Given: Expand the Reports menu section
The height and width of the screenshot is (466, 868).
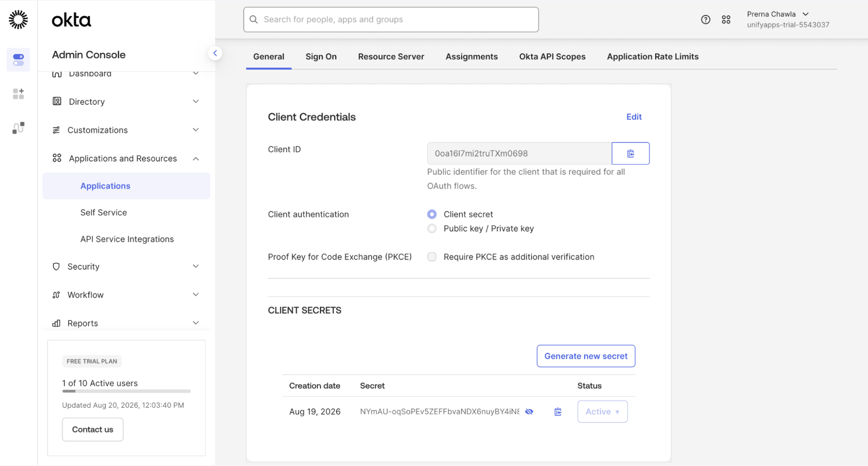Looking at the screenshot, I should coord(196,323).
